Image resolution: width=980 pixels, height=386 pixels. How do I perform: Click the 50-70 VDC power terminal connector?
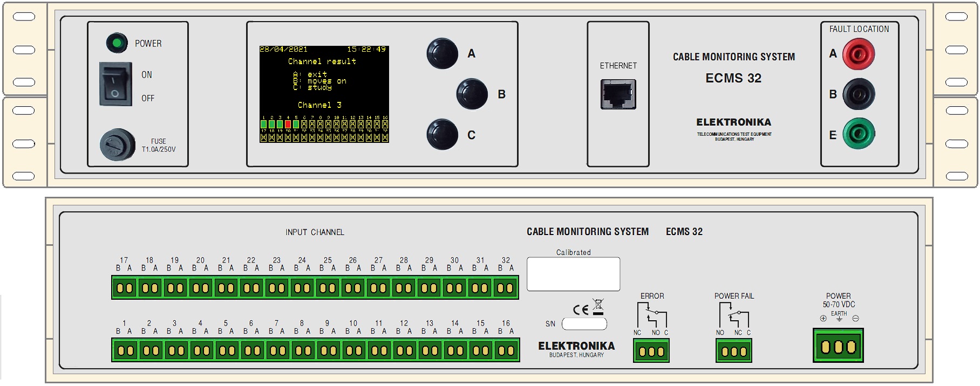tap(838, 346)
